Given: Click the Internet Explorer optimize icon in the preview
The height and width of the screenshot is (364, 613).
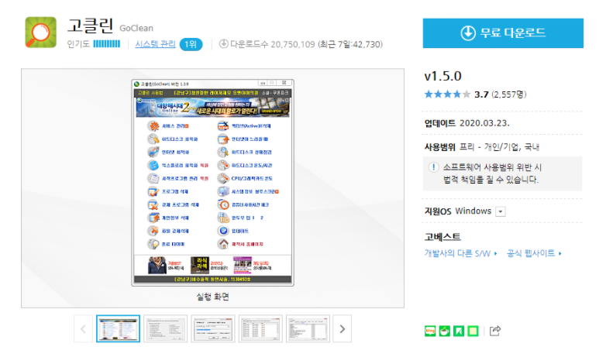Looking at the screenshot, I should (153, 165).
